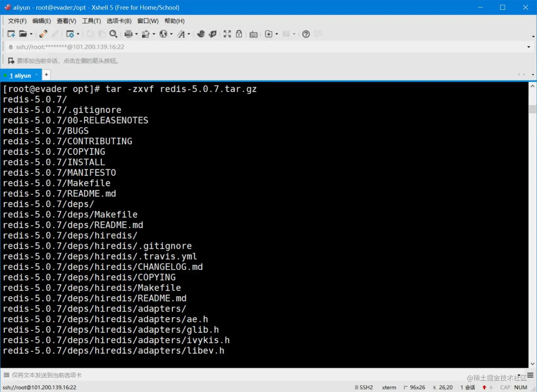The image size is (537, 392).
Task: Open the 查看(V) menu
Action: [x=66, y=21]
